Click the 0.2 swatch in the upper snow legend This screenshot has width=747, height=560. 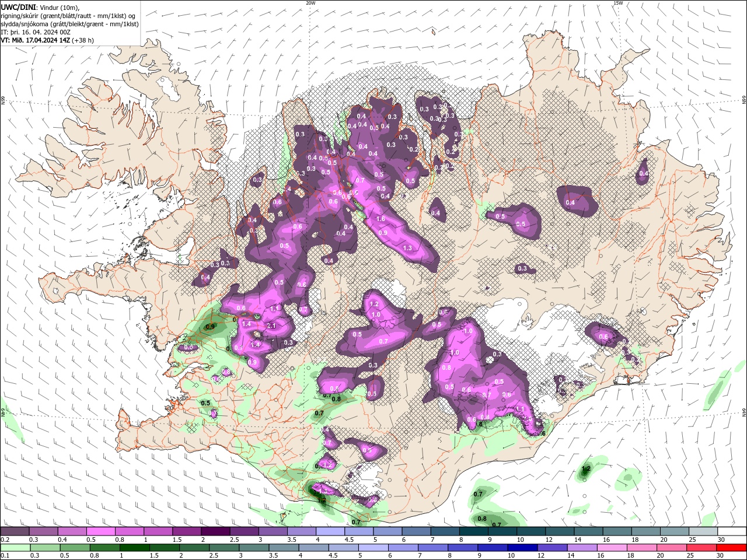[15, 531]
